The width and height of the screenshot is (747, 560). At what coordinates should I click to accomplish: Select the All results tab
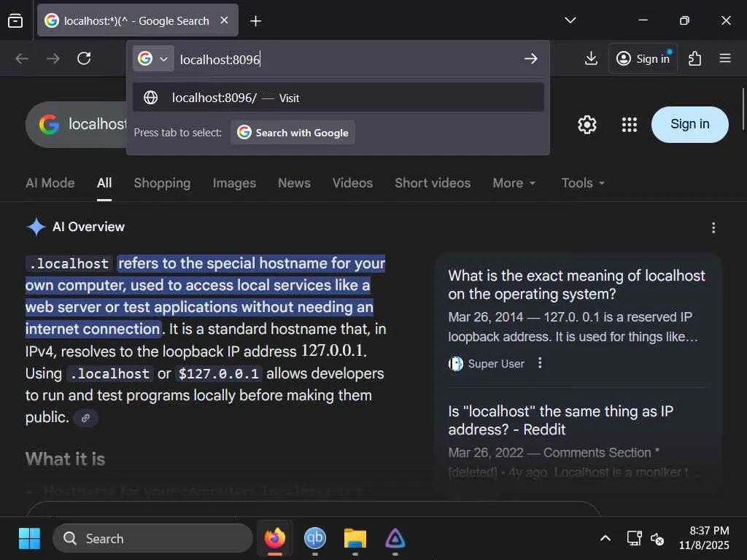(104, 183)
